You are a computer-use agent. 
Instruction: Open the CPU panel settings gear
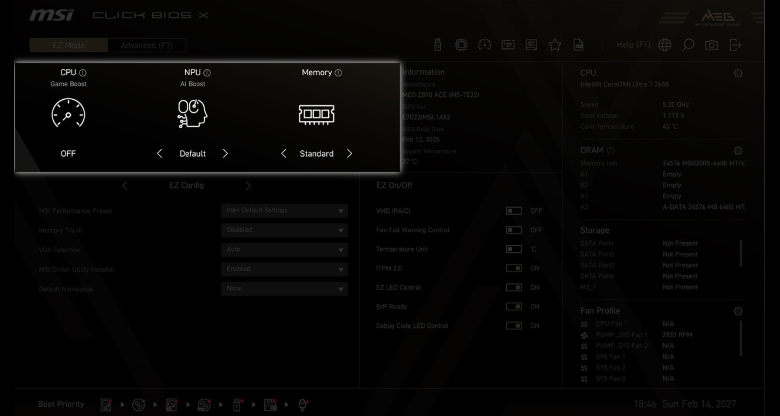click(x=738, y=73)
